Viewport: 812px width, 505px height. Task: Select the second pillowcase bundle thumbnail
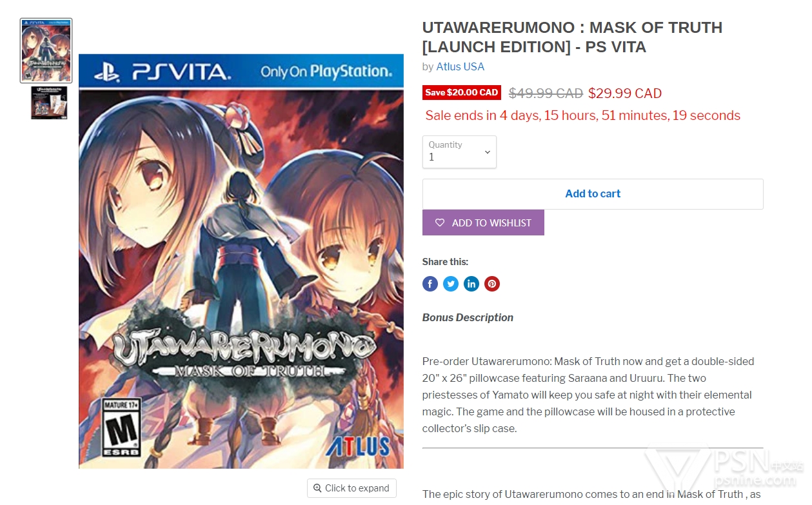click(x=49, y=103)
